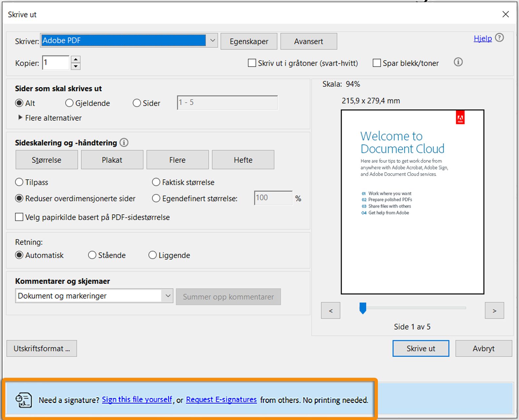Screen dimensions: 519x420
Task: Switch to the Plakat scaling mode
Action: [x=112, y=160]
